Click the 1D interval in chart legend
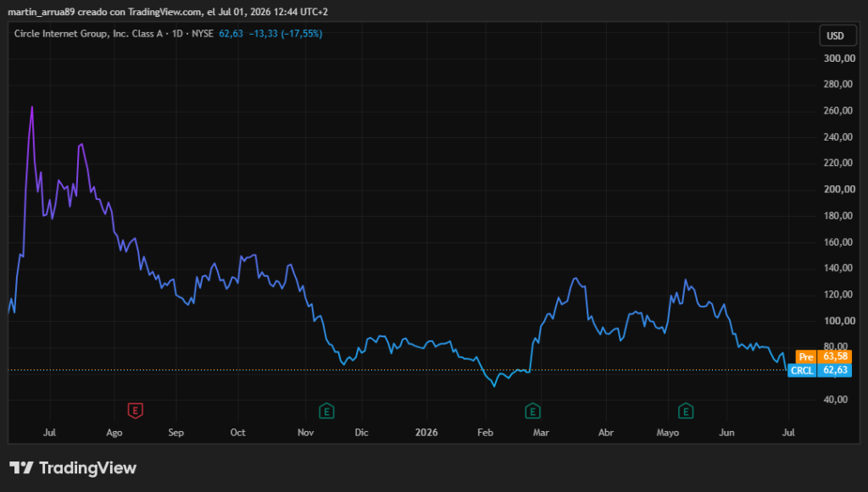The image size is (868, 492). point(177,34)
